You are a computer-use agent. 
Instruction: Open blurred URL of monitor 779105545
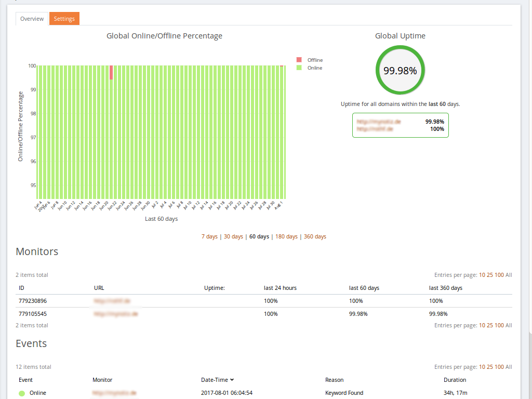click(x=116, y=314)
